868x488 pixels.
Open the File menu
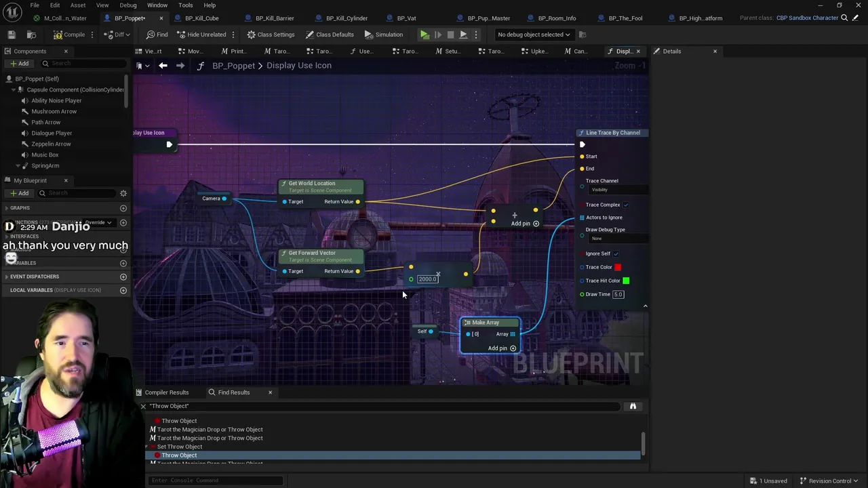(35, 5)
